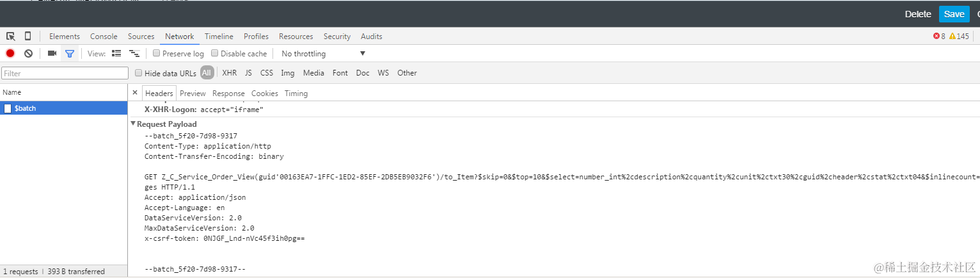Open the Security panel tab

(337, 37)
